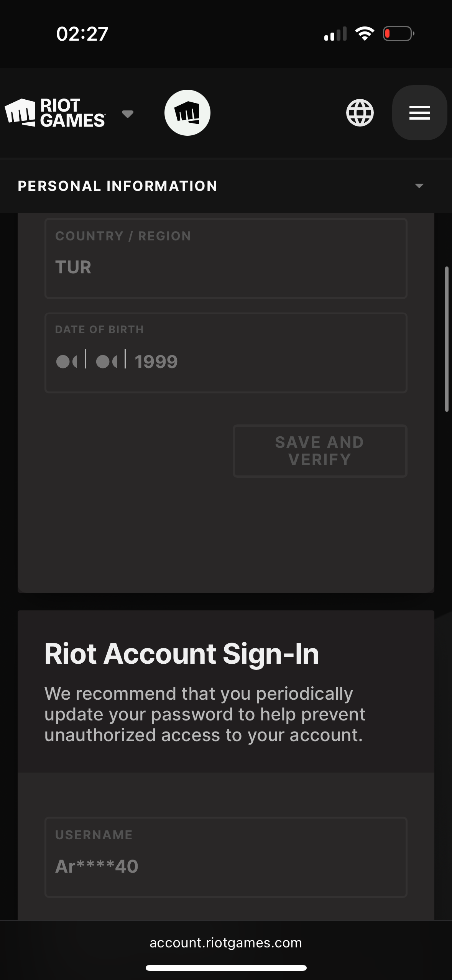The width and height of the screenshot is (452, 980).
Task: Tap the Username field Ar****40
Action: (226, 857)
